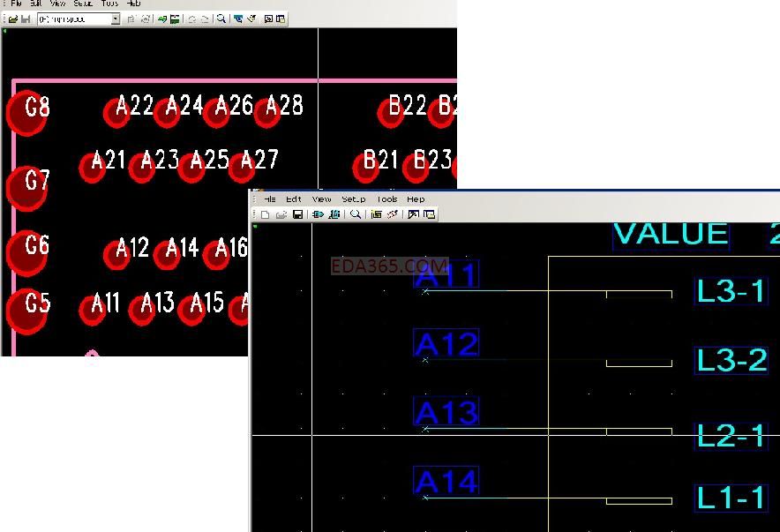This screenshot has height=532, width=780.
Task: Activate zoom tool in layout window toolbar
Action: pos(221,19)
